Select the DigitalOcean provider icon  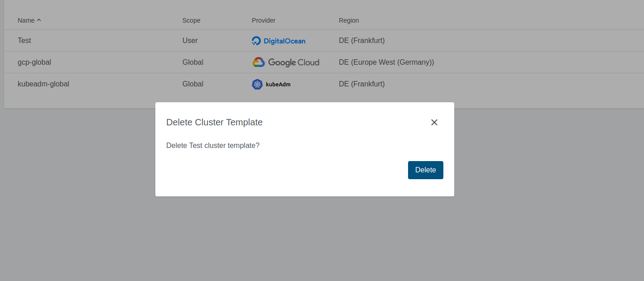click(256, 41)
